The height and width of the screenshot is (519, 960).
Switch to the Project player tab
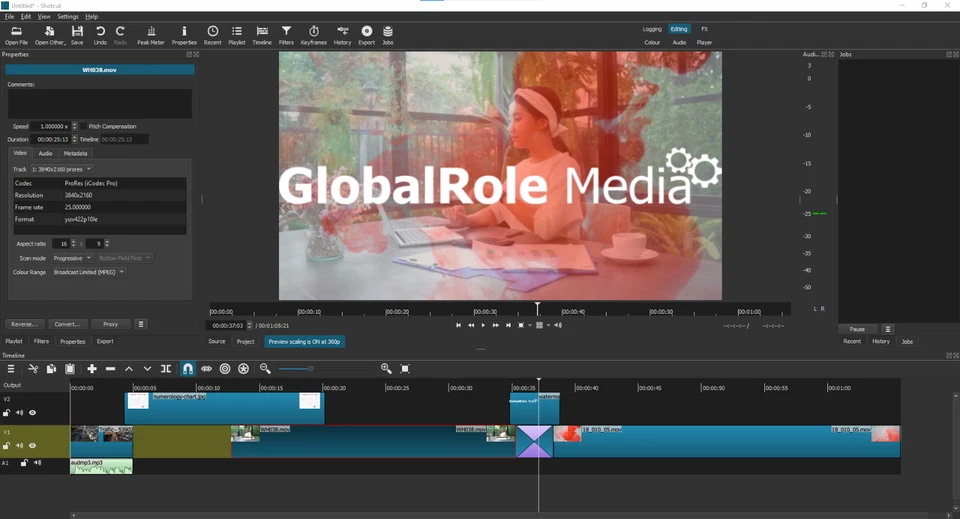(246, 342)
